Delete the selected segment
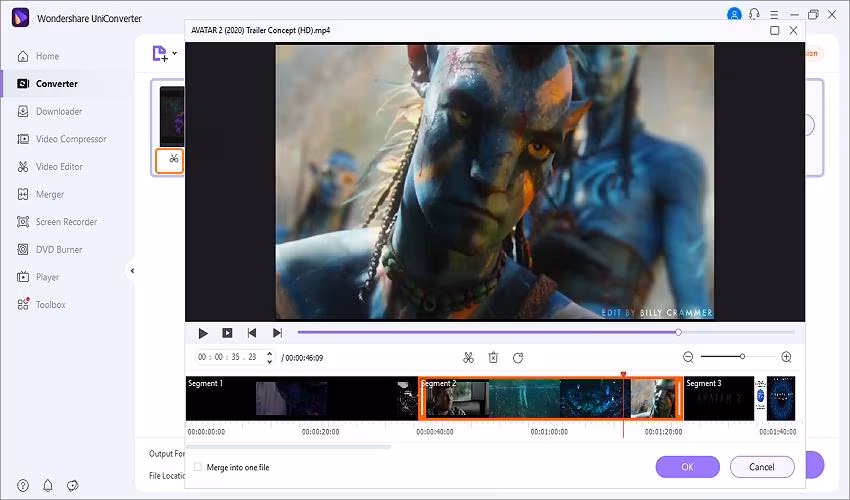The width and height of the screenshot is (850, 500). click(493, 357)
